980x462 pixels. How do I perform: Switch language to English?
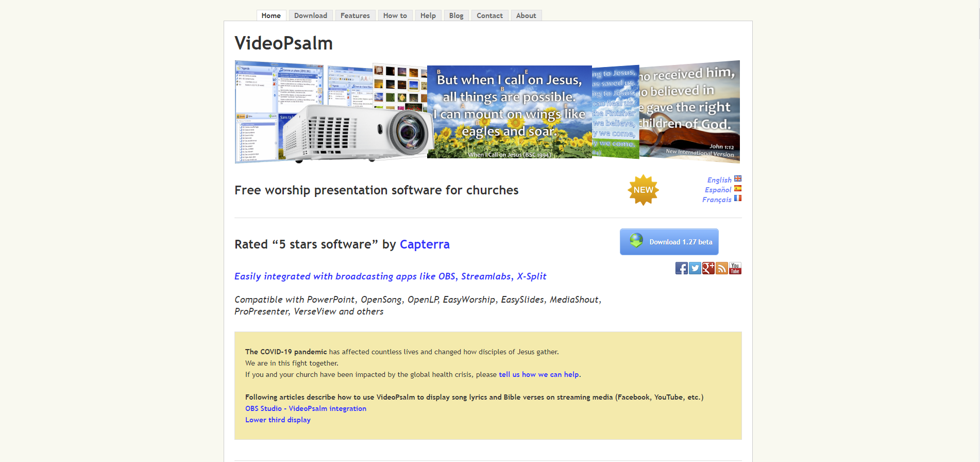point(719,180)
